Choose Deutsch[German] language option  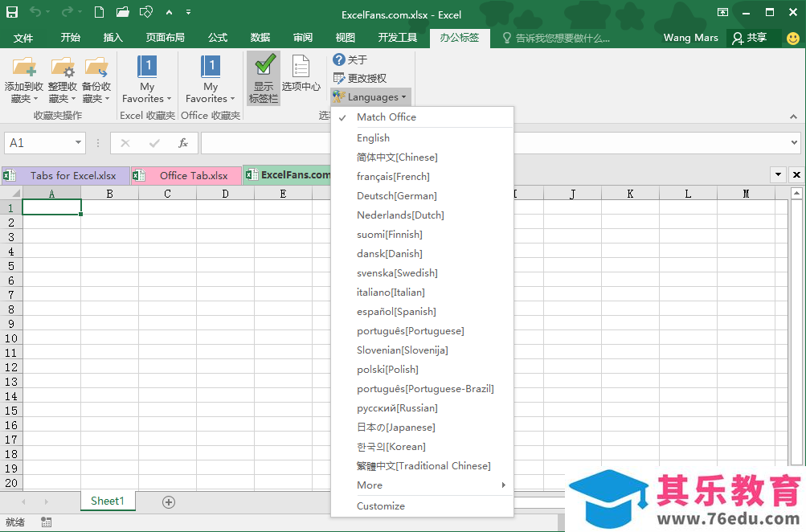click(x=422, y=196)
